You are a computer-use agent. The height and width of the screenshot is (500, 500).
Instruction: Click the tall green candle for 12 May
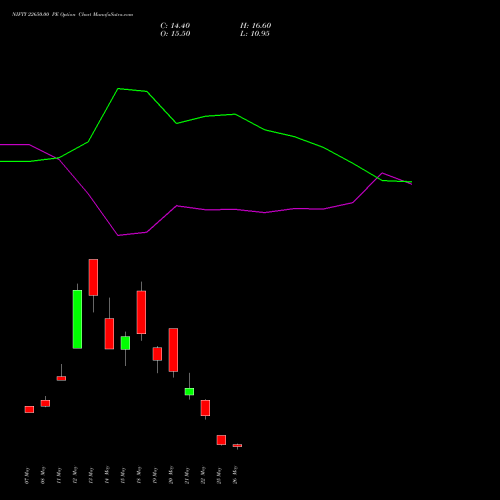(x=77, y=319)
